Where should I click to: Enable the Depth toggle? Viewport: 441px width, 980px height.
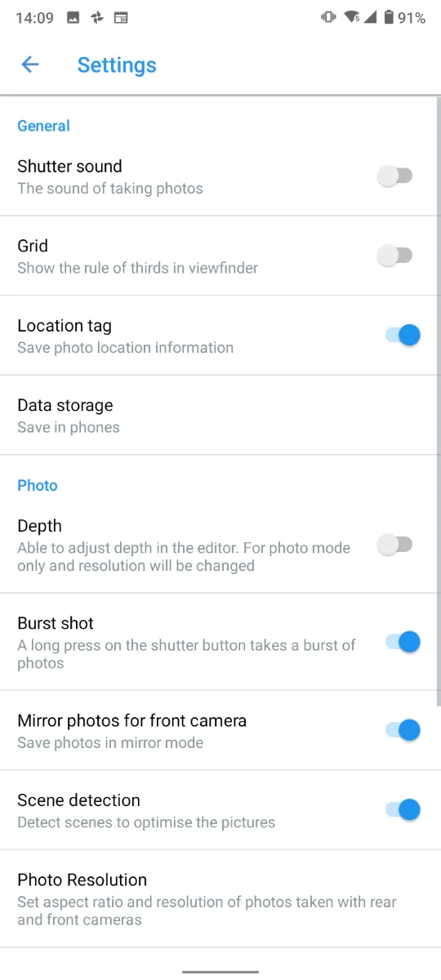point(396,545)
